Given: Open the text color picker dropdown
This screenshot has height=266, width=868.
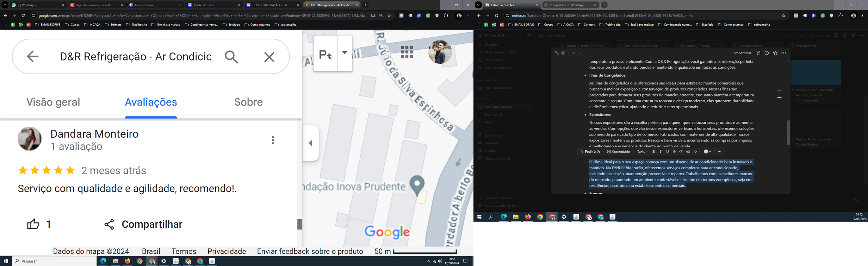Looking at the screenshot, I should point(707,152).
